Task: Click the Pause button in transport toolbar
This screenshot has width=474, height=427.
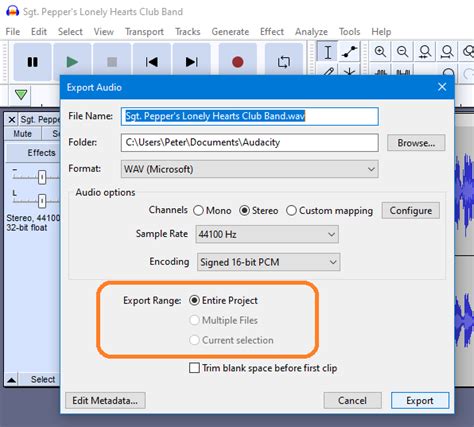Action: coord(32,62)
